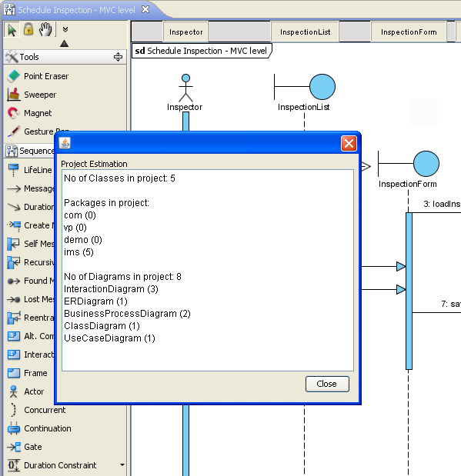This screenshot has height=476, width=461.
Task: Expand toolbar overflow double-chevron
Action: [x=65, y=29]
